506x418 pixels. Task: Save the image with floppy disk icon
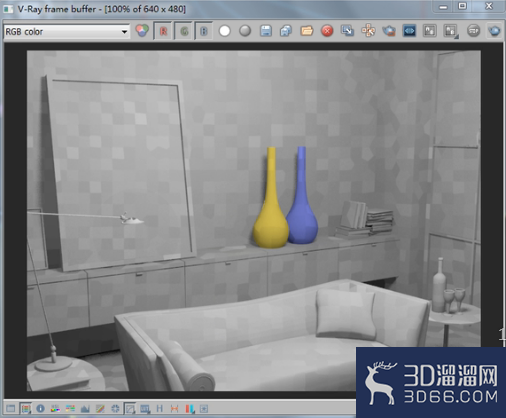coord(266,31)
